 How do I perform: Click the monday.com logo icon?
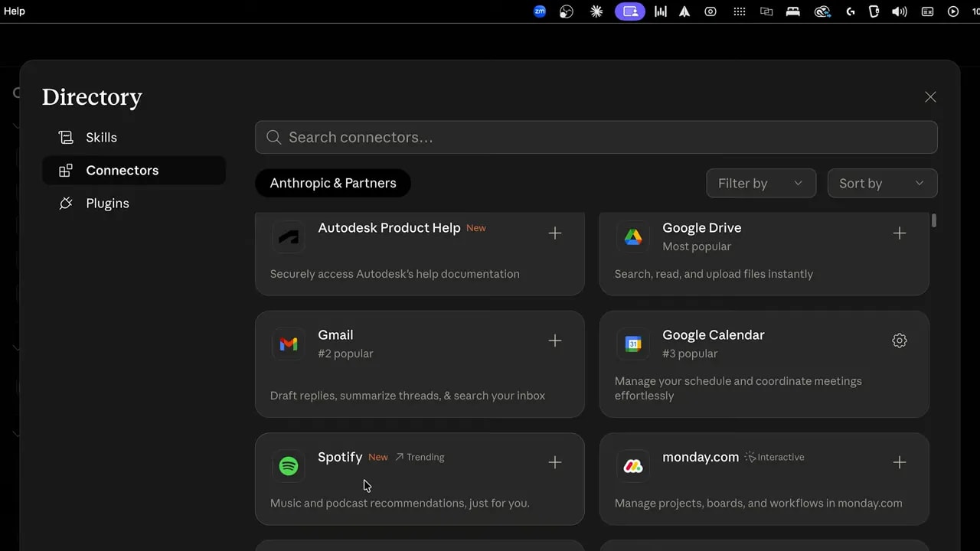point(633,466)
